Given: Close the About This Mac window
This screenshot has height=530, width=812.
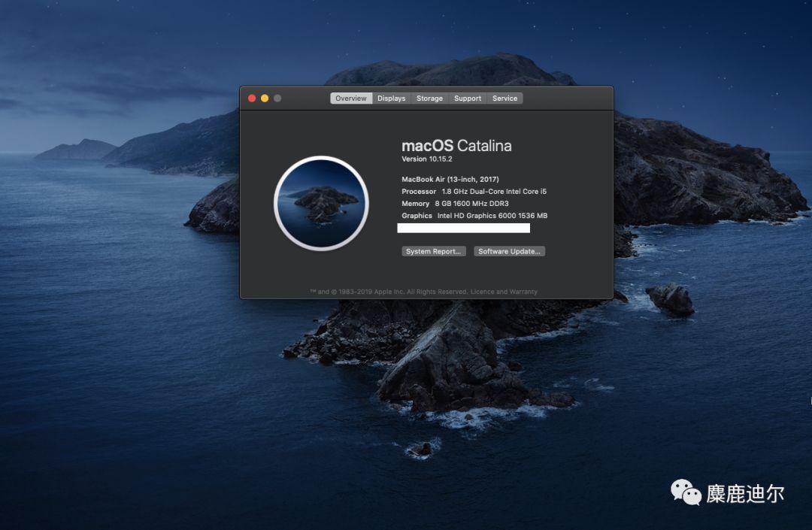Looking at the screenshot, I should (x=252, y=98).
